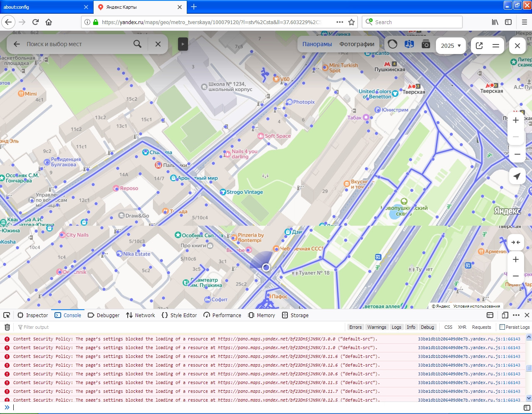This screenshot has height=414, width=532.
Task: Toggle the circular theme icon in the panorama toolbar
Action: click(392, 44)
